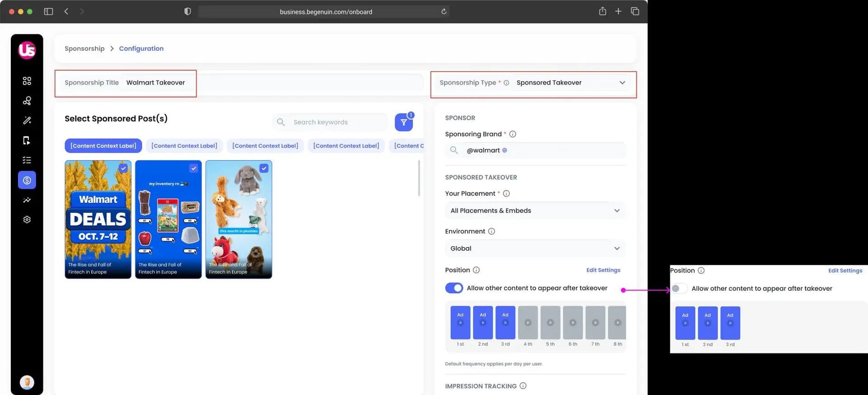Viewport: 868px width, 395px height.
Task: Open the Walmart Deals post thumbnail
Action: click(x=98, y=219)
